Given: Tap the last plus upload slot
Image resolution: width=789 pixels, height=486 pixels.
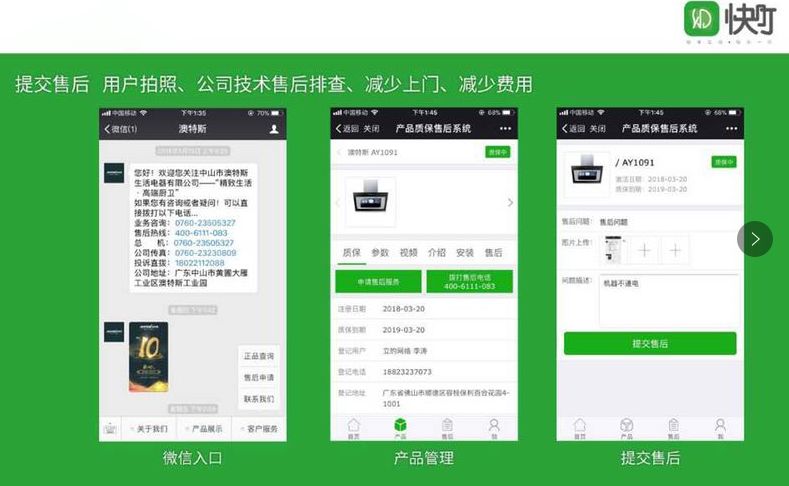Looking at the screenshot, I should click(x=675, y=250).
